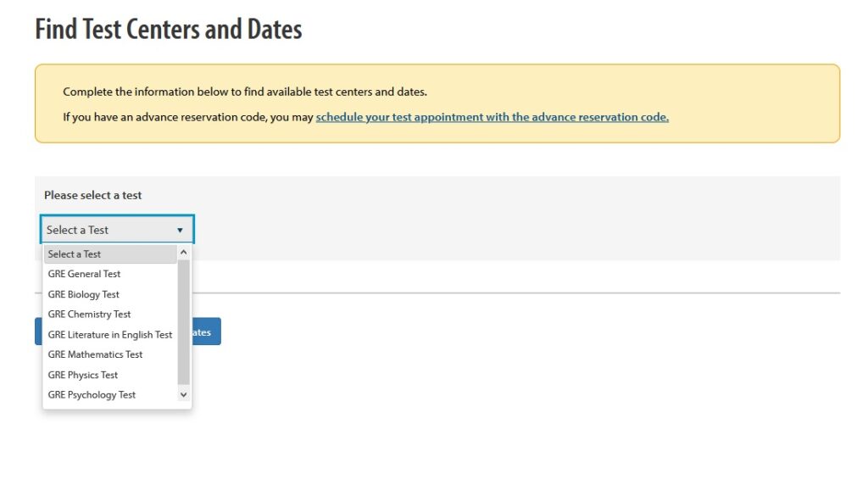Click the list's scroll down arrow
The height and width of the screenshot is (496, 868).
[x=184, y=395]
